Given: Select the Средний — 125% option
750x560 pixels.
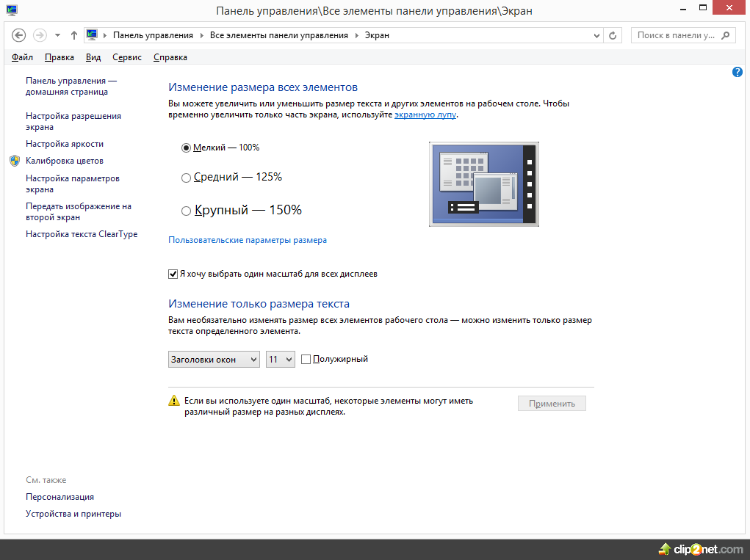Looking at the screenshot, I should (186, 177).
